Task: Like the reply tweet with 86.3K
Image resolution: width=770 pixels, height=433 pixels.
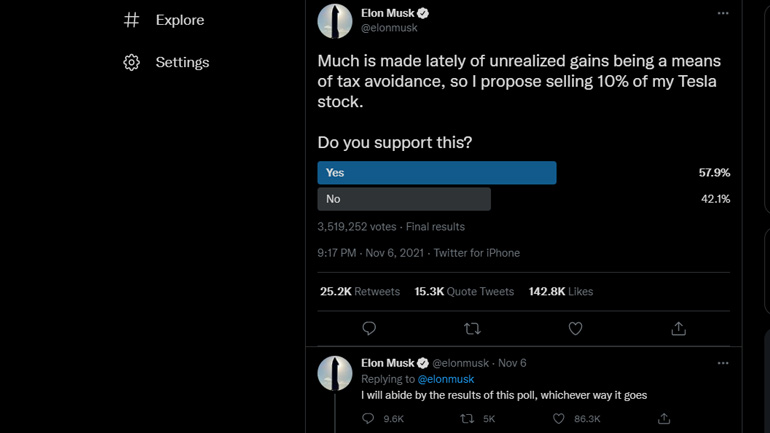Action: coord(559,419)
